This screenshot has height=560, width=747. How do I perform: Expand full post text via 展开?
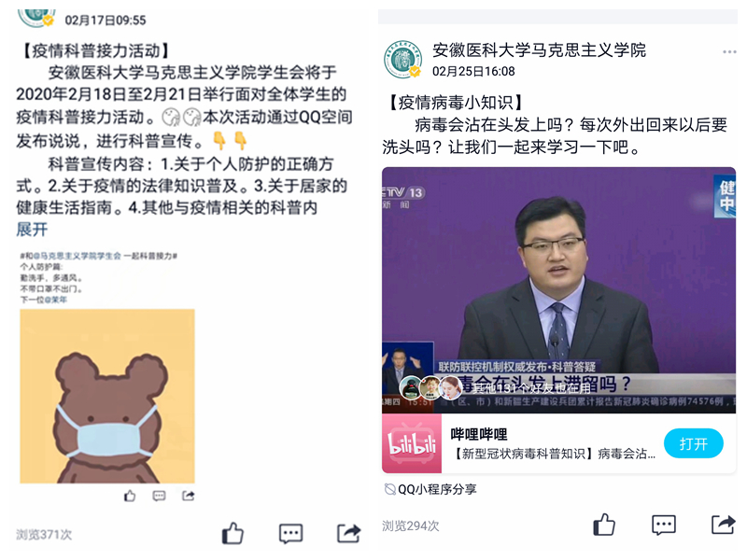[32, 230]
